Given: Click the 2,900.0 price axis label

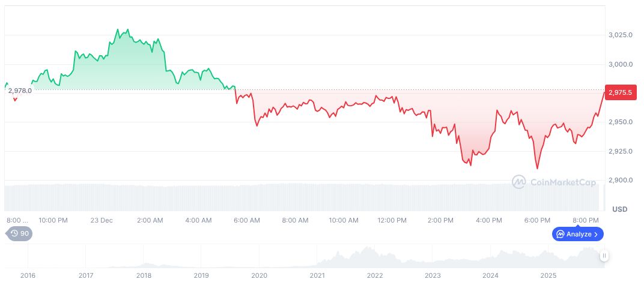Looking at the screenshot, I should tap(621, 180).
